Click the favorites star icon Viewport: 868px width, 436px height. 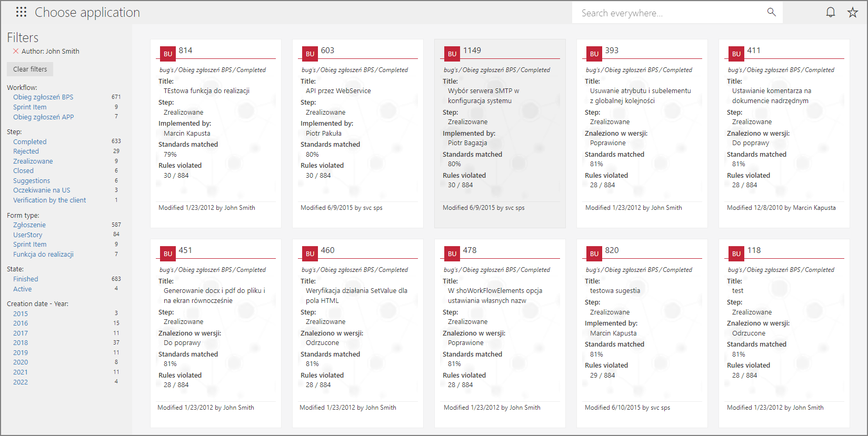(853, 12)
